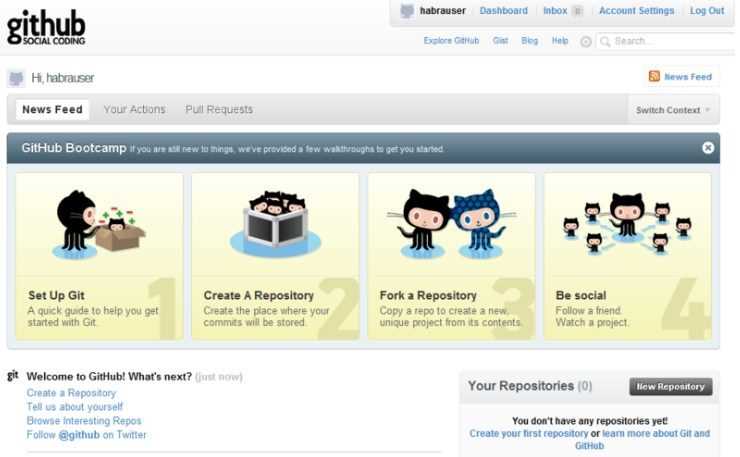The width and height of the screenshot is (740, 457).
Task: Select the News Feed tab
Action: click(x=52, y=110)
